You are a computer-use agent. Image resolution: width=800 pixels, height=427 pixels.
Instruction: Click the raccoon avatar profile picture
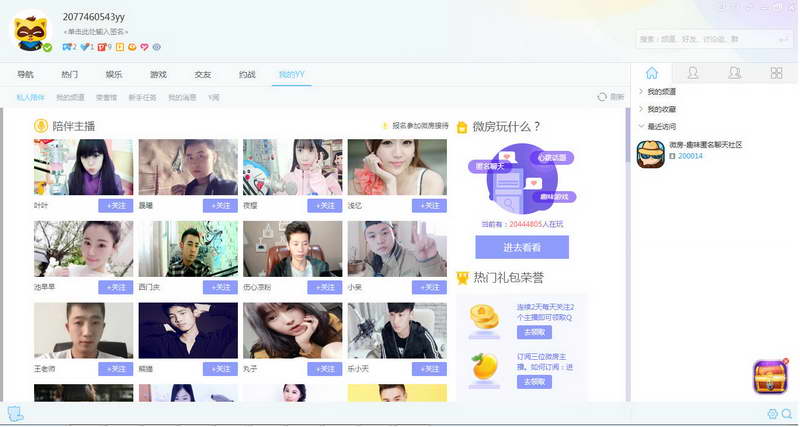(x=31, y=33)
